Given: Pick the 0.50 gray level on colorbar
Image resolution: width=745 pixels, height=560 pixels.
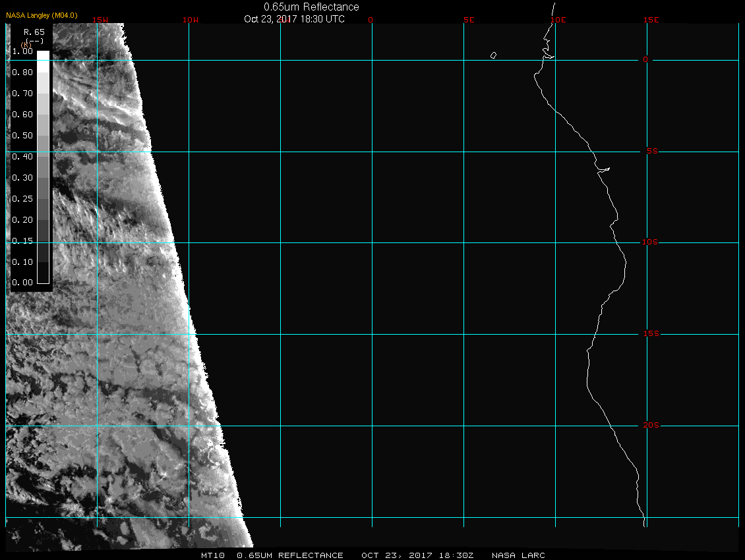Looking at the screenshot, I should 42,136.
